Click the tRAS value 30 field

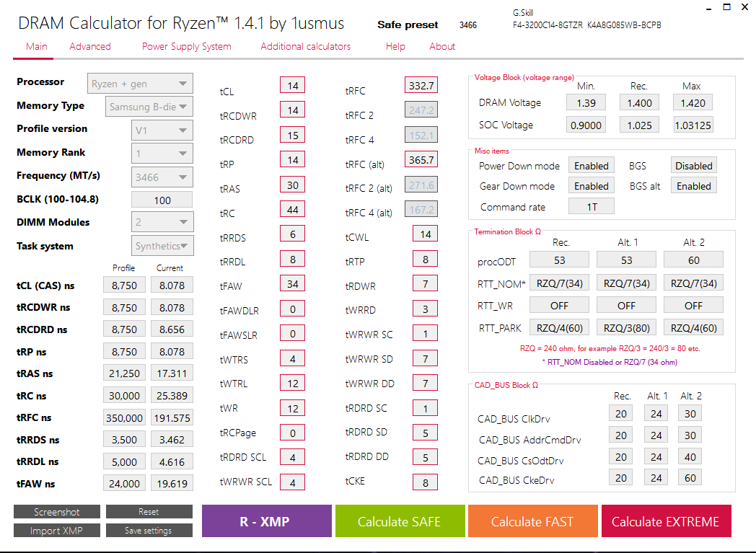click(x=292, y=185)
